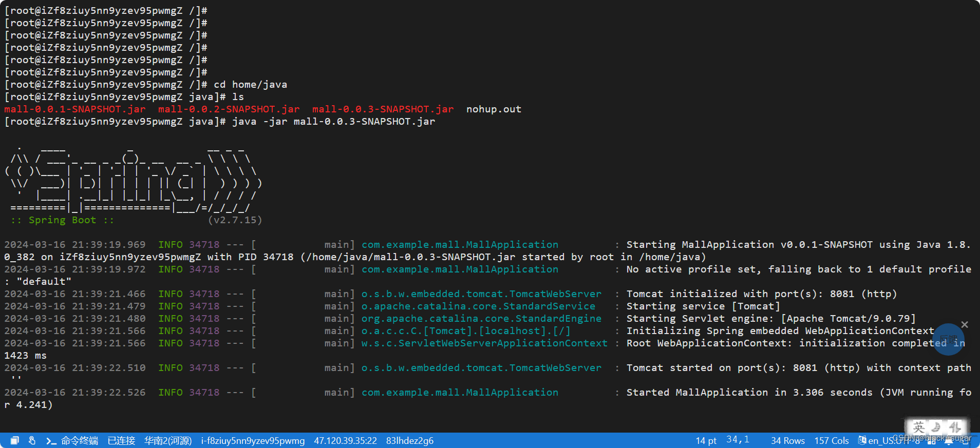This screenshot has height=448, width=980.
Task: Click mall-0.0.1-SNAPSHOT.jar in the ls output
Action: click(75, 109)
